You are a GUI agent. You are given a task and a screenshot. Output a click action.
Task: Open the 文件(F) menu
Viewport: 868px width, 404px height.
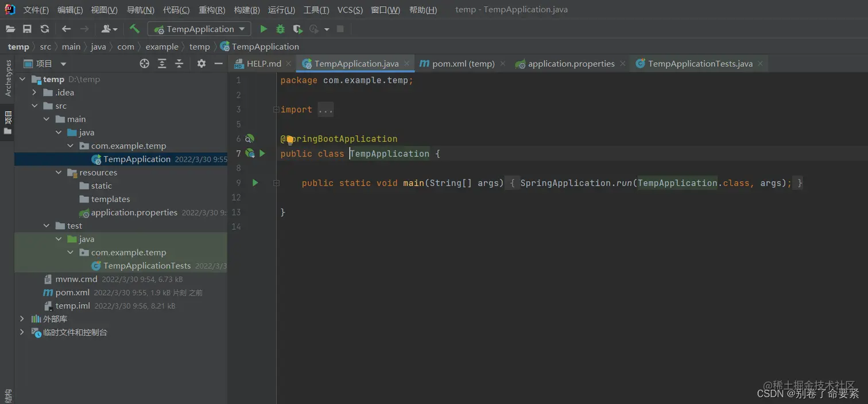pyautogui.click(x=36, y=10)
